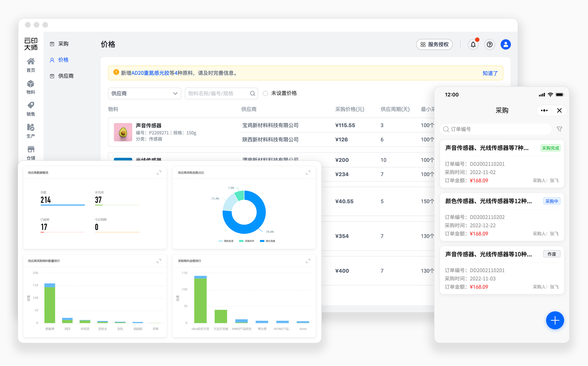The image size is (588, 366).
Task: Click the 总数 214 progress bar
Action: [63, 205]
